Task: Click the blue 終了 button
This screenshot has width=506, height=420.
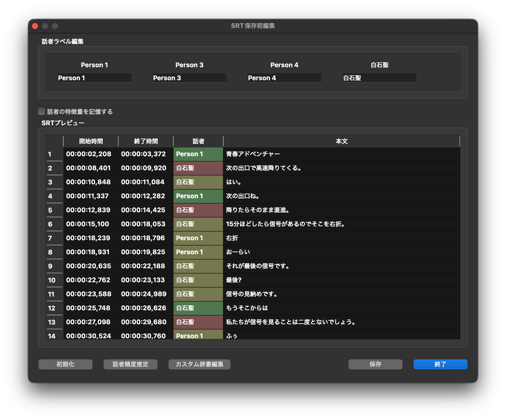Action: pyautogui.click(x=440, y=364)
